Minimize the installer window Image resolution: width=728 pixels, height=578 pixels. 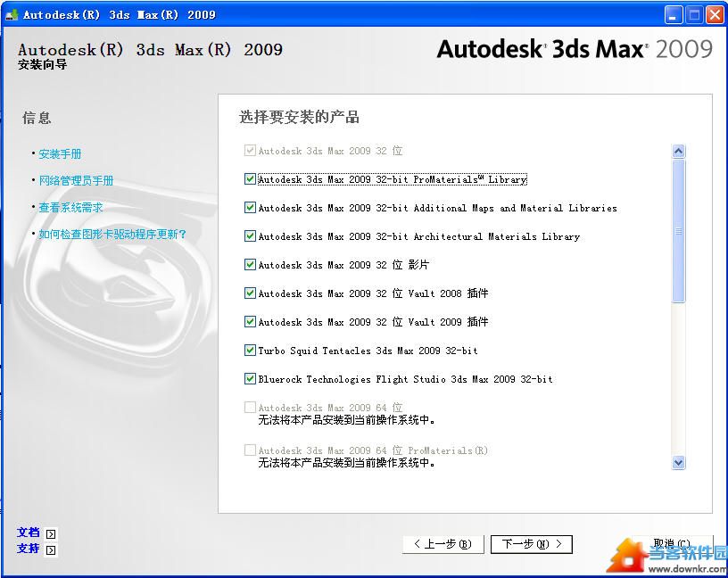click(674, 15)
